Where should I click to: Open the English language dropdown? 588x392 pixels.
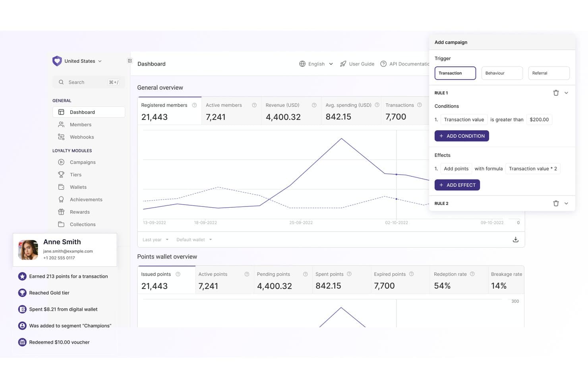pyautogui.click(x=321, y=64)
